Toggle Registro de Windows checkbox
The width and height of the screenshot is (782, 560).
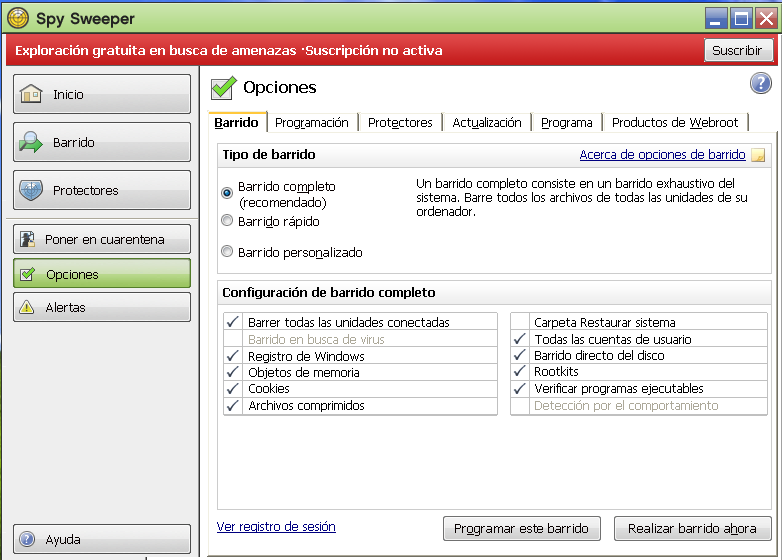click(x=232, y=356)
